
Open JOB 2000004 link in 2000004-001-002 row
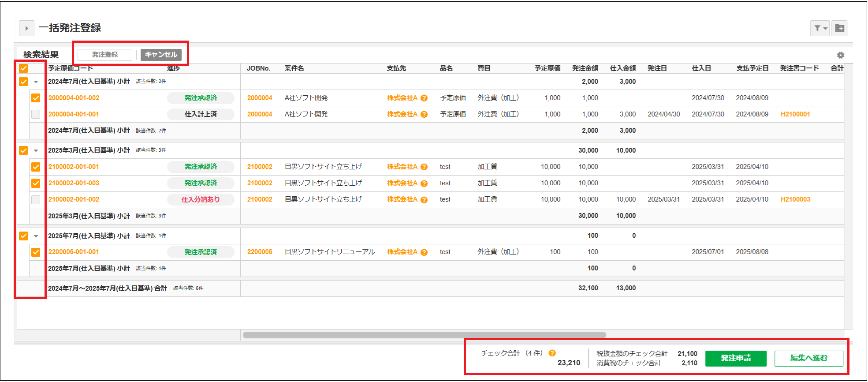[x=260, y=98]
